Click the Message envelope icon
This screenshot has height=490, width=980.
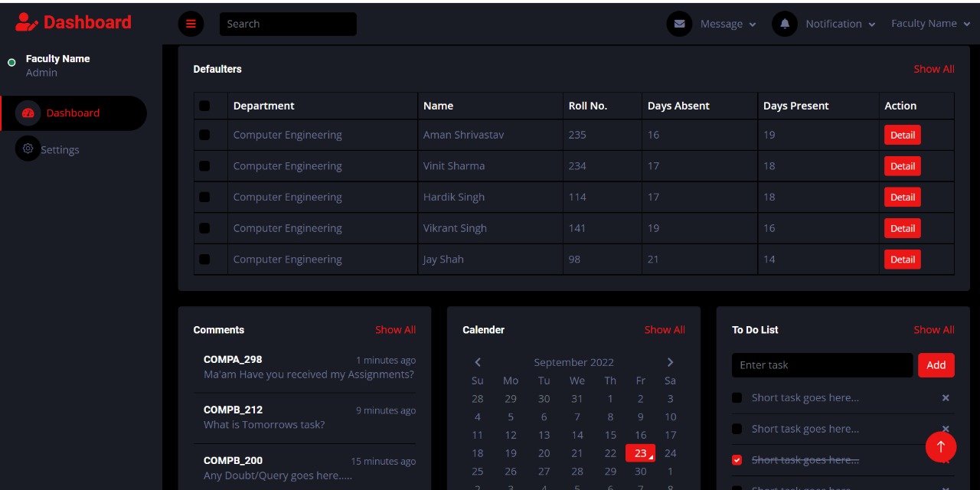point(679,24)
